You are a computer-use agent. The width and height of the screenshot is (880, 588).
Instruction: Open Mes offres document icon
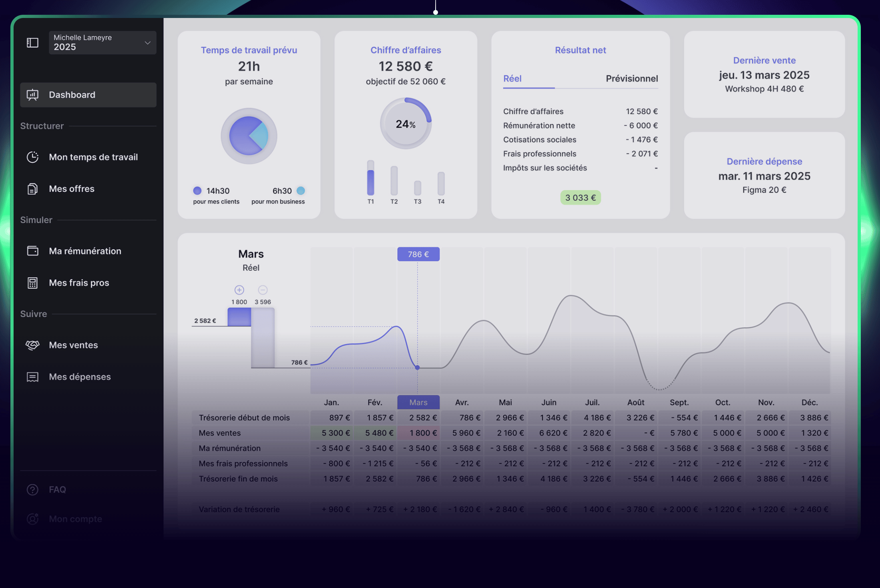(x=32, y=189)
